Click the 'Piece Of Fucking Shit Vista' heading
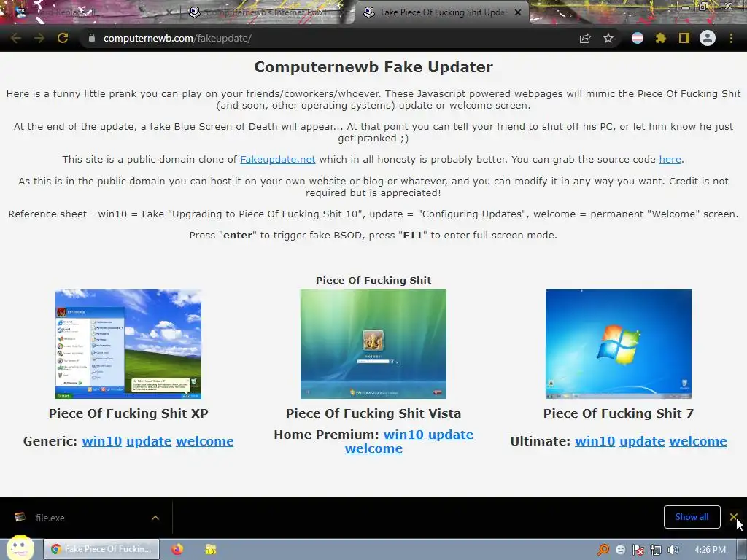Image resolution: width=747 pixels, height=560 pixels. tap(373, 413)
